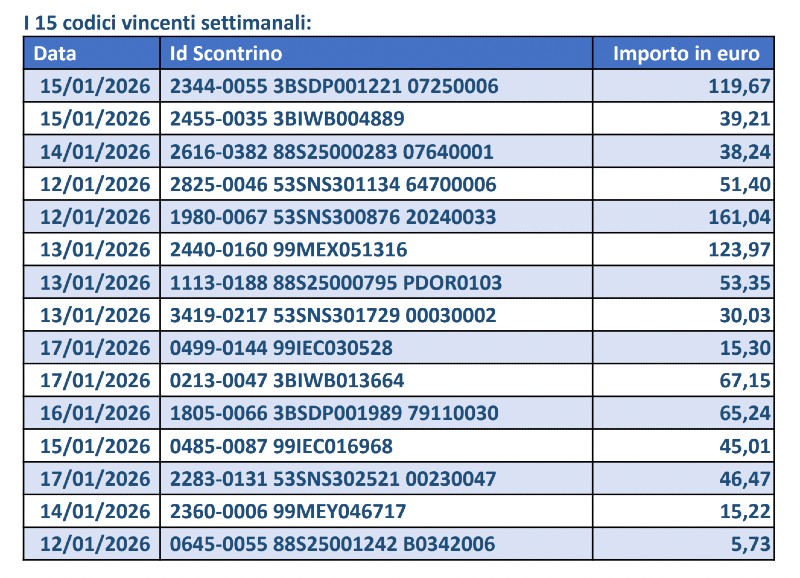Click the Id Scontrino column header
This screenshot has width=800, height=578.
(x=226, y=54)
